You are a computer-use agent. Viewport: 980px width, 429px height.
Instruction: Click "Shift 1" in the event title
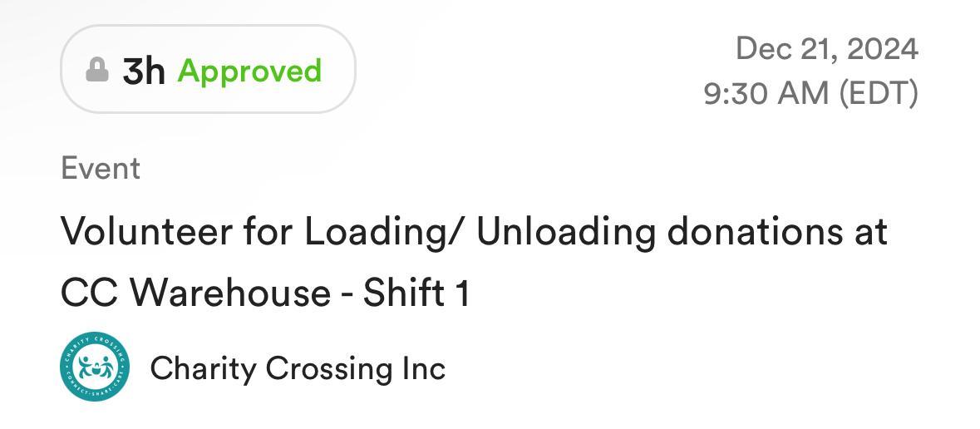click(x=416, y=293)
